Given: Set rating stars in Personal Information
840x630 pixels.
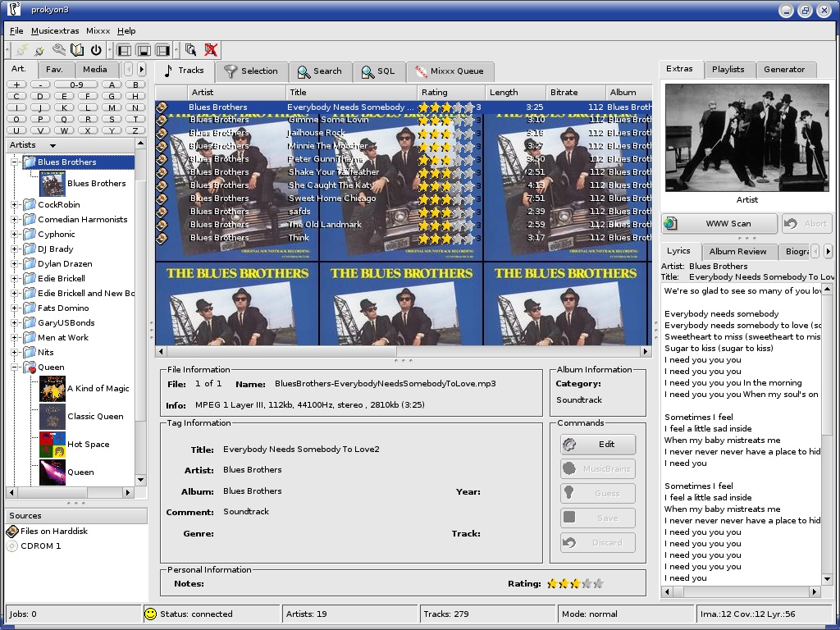Looking at the screenshot, I should [x=575, y=583].
